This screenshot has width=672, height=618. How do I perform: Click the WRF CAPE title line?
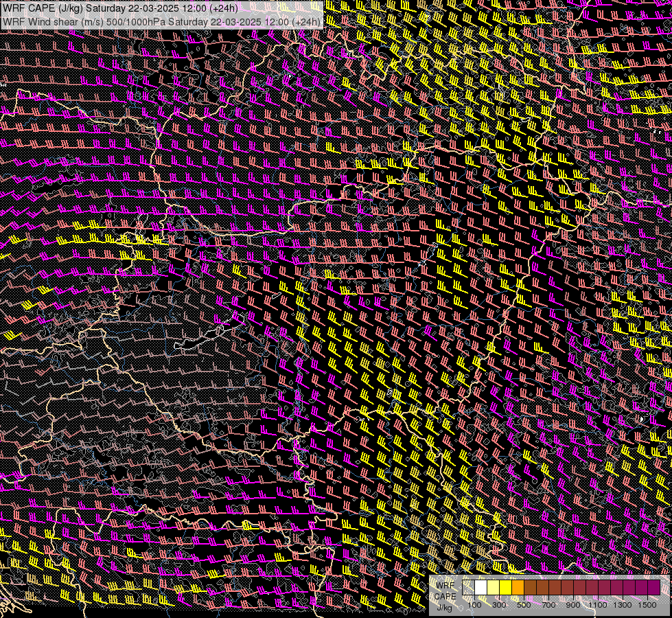point(119,8)
